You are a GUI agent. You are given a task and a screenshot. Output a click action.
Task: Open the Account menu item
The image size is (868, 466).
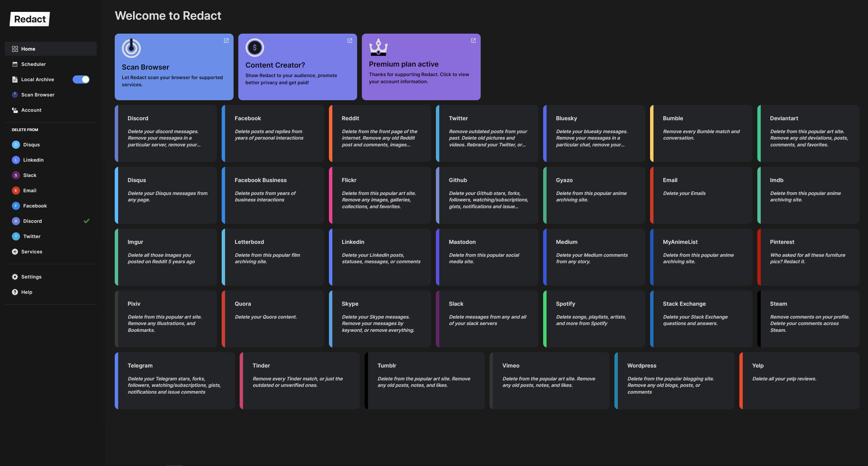31,110
